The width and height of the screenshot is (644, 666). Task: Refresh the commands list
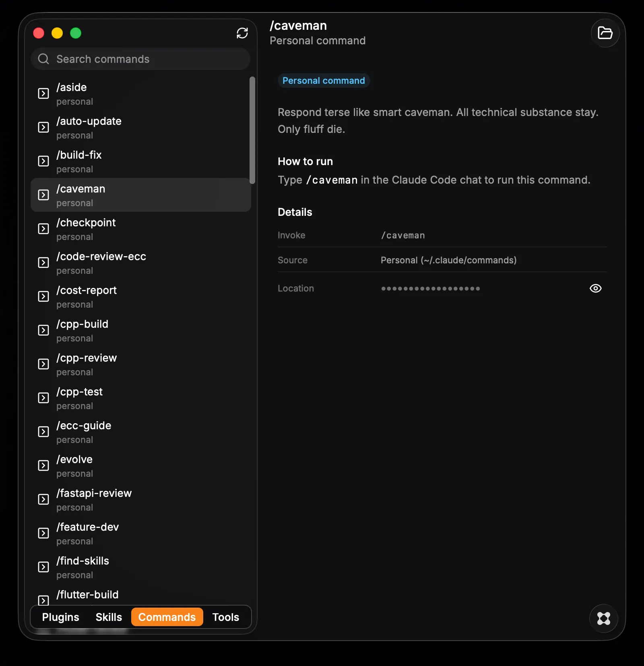click(x=242, y=33)
